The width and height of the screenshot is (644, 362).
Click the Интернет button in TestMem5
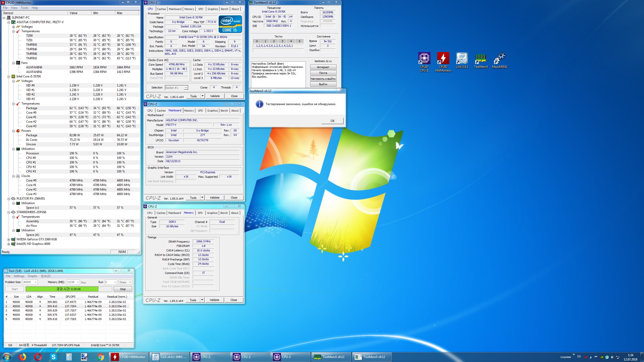(323, 67)
